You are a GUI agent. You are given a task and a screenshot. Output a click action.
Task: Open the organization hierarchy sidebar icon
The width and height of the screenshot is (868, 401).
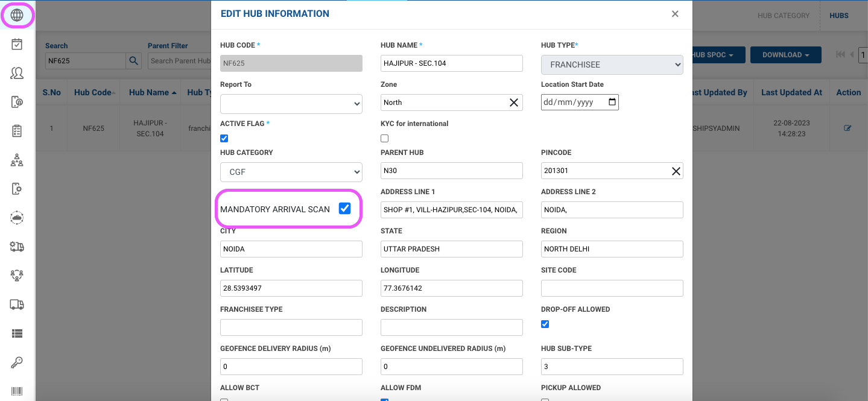pos(17,160)
